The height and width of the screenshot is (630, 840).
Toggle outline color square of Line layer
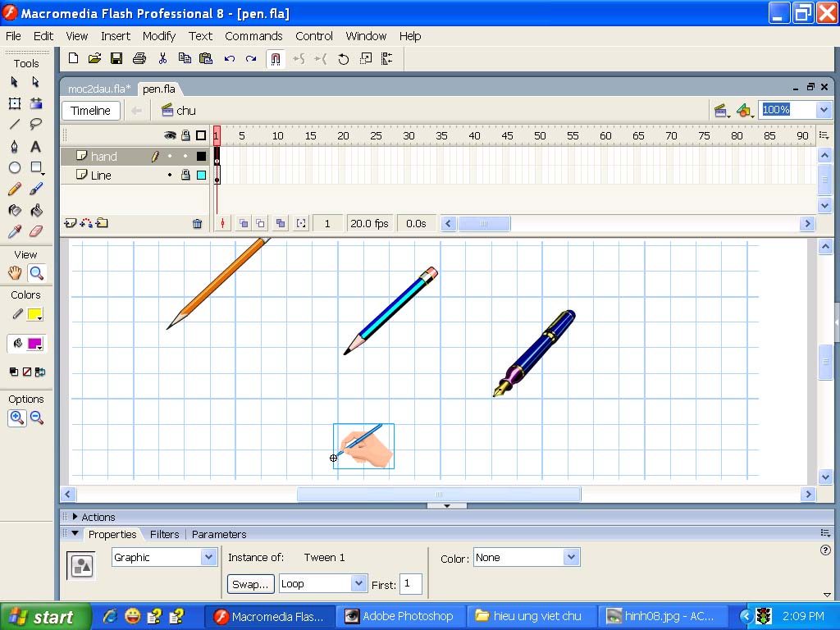coord(202,176)
